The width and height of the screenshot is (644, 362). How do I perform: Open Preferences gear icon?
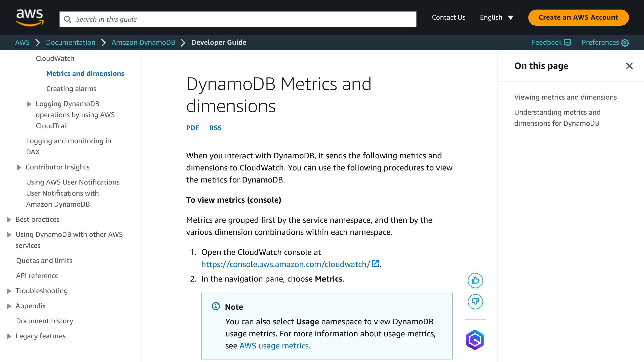[x=625, y=42]
